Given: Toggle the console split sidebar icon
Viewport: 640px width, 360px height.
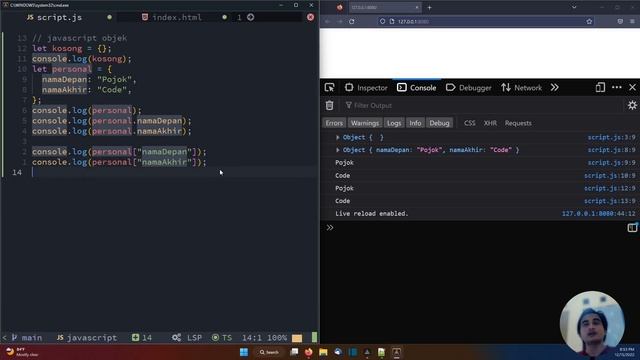Looking at the screenshot, I should click(632, 227).
